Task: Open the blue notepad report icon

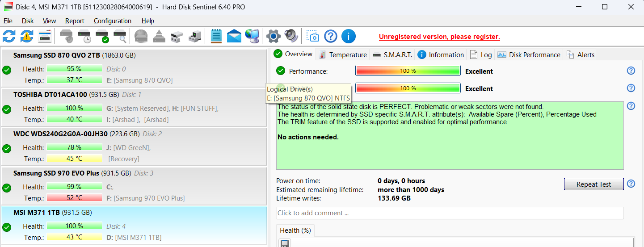Action: [216, 36]
